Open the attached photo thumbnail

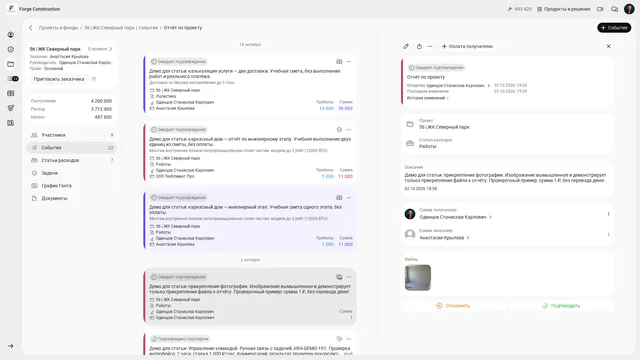[x=418, y=278]
